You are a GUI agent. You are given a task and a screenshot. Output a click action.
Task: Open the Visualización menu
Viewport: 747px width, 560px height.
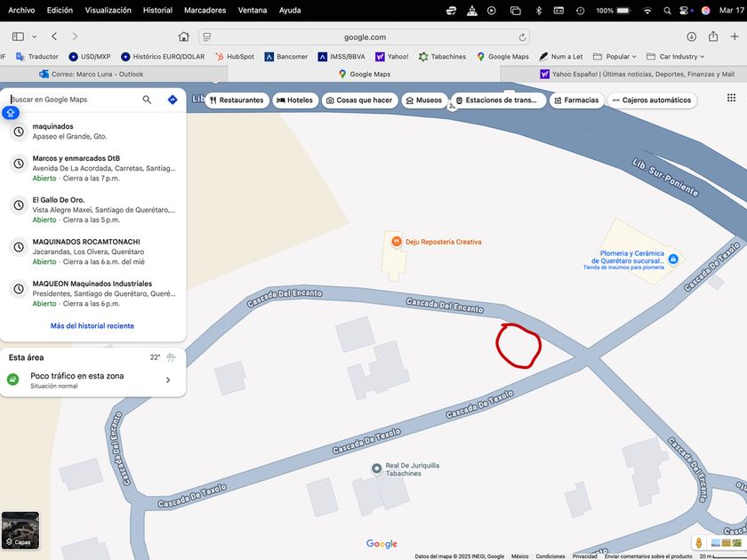coord(108,10)
